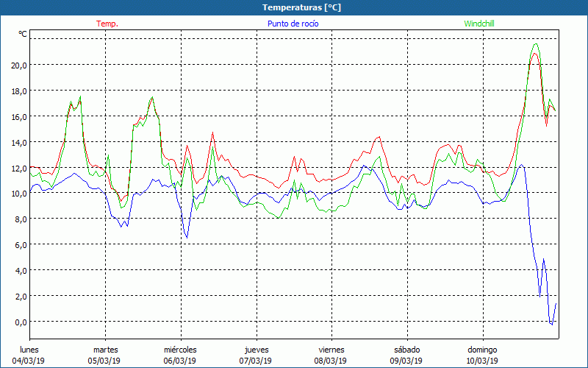Click the '°C' axis unit label
The width and height of the screenshot is (588, 368).
(23, 34)
